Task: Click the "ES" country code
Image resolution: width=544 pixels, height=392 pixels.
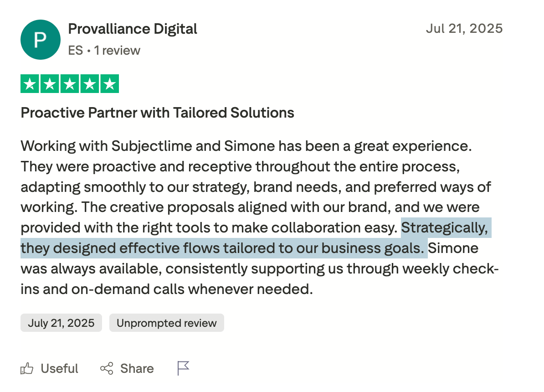Action: coord(75,50)
